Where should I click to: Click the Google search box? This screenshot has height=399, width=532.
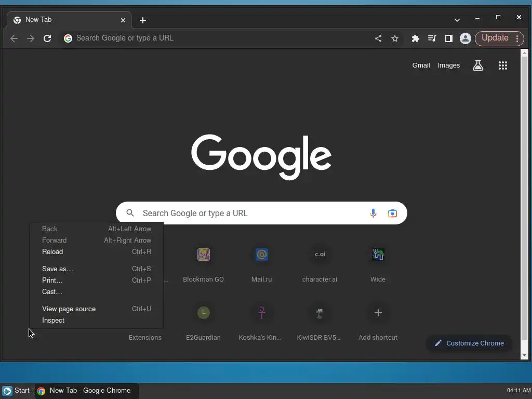click(x=261, y=213)
